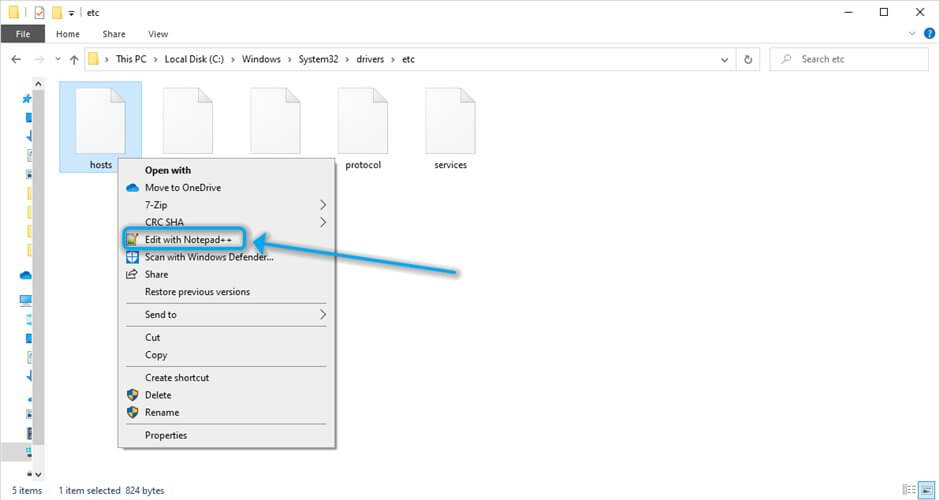Click the 5 items status text
The image size is (939, 500).
(x=26, y=490)
